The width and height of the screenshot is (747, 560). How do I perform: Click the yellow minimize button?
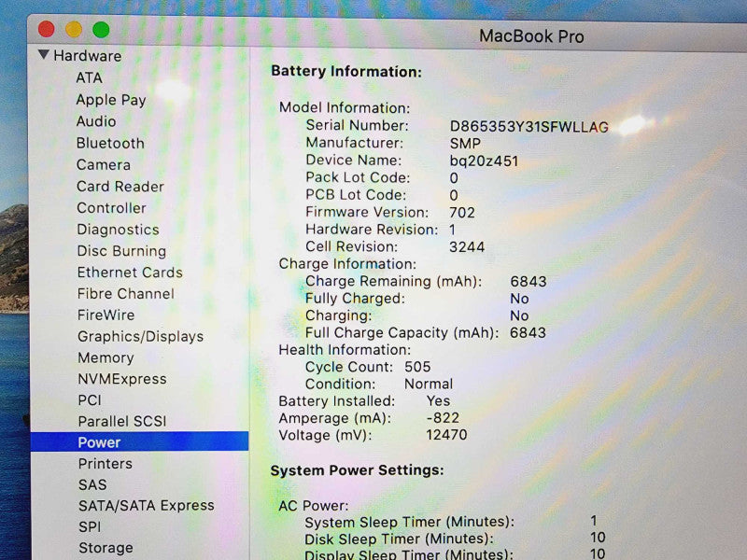tap(74, 30)
